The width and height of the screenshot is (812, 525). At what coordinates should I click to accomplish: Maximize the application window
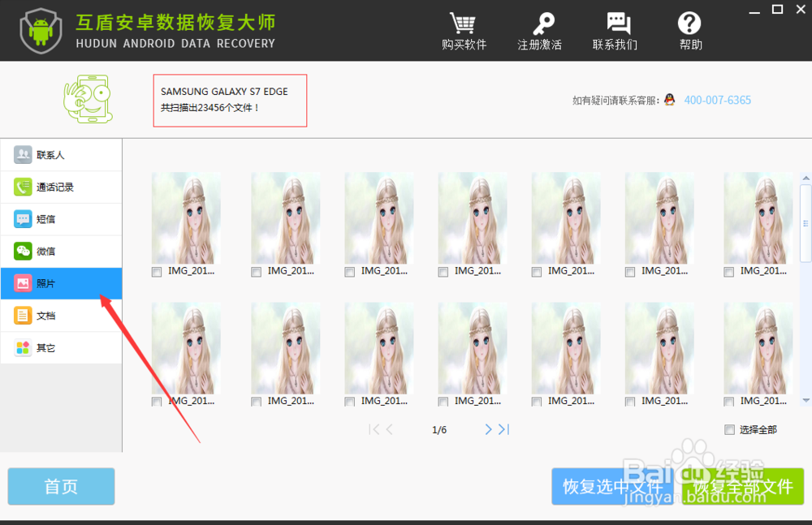777,9
